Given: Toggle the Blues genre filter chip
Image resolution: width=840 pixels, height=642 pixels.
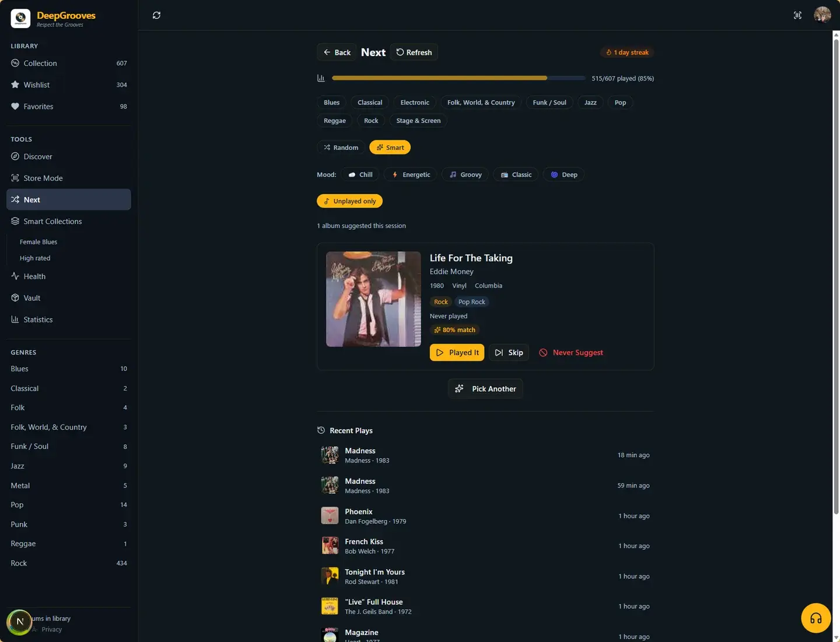Looking at the screenshot, I should pyautogui.click(x=332, y=103).
